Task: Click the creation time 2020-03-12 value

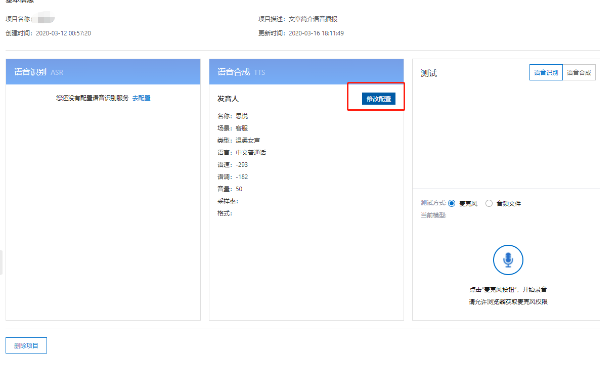Action: tap(64, 33)
